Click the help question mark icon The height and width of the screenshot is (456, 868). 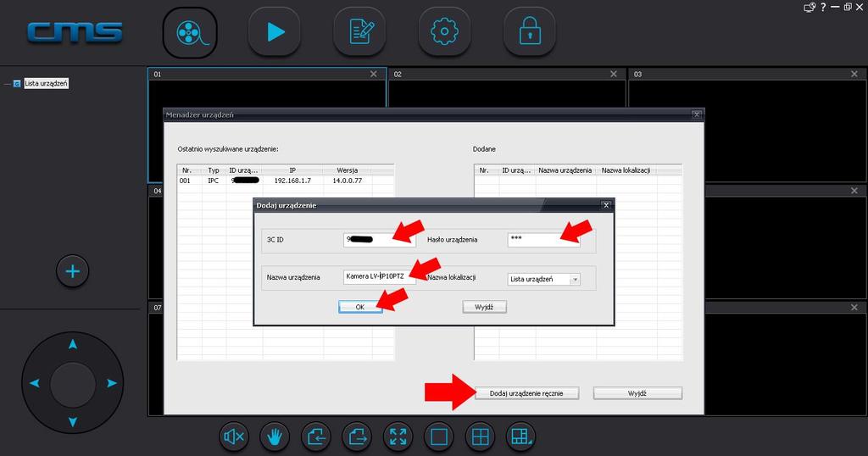(x=823, y=7)
